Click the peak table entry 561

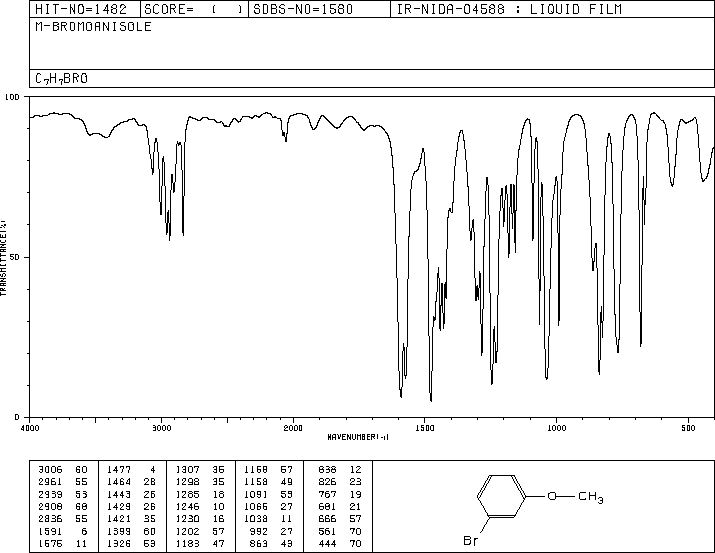[327, 532]
